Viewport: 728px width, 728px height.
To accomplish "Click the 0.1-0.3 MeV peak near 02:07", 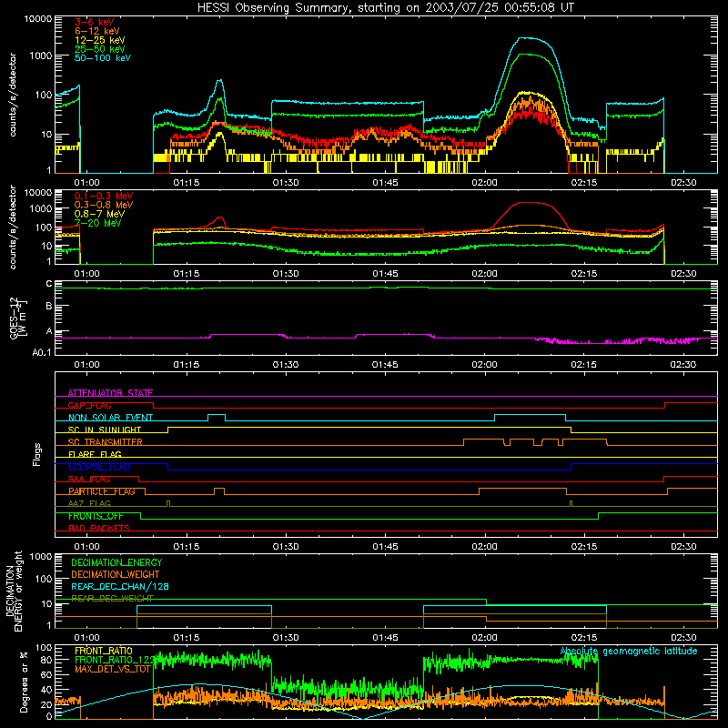I will pos(530,202).
